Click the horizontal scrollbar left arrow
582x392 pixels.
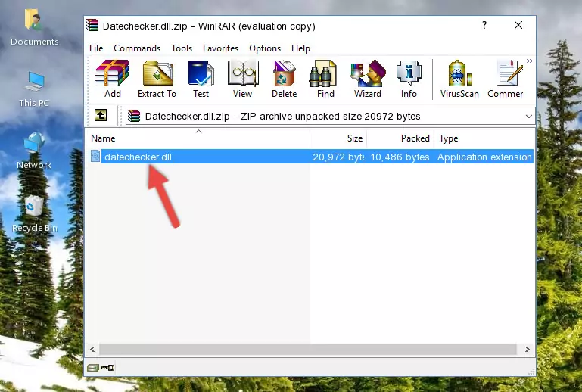pyautogui.click(x=92, y=349)
